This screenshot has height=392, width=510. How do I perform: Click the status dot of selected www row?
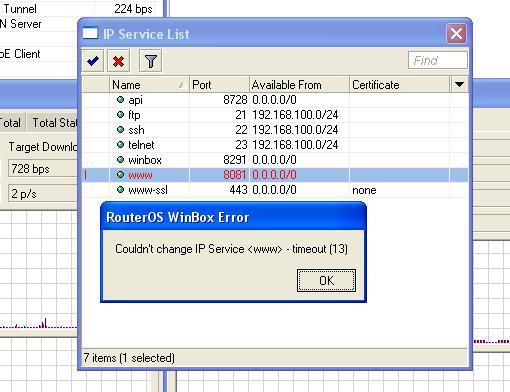pyautogui.click(x=120, y=174)
